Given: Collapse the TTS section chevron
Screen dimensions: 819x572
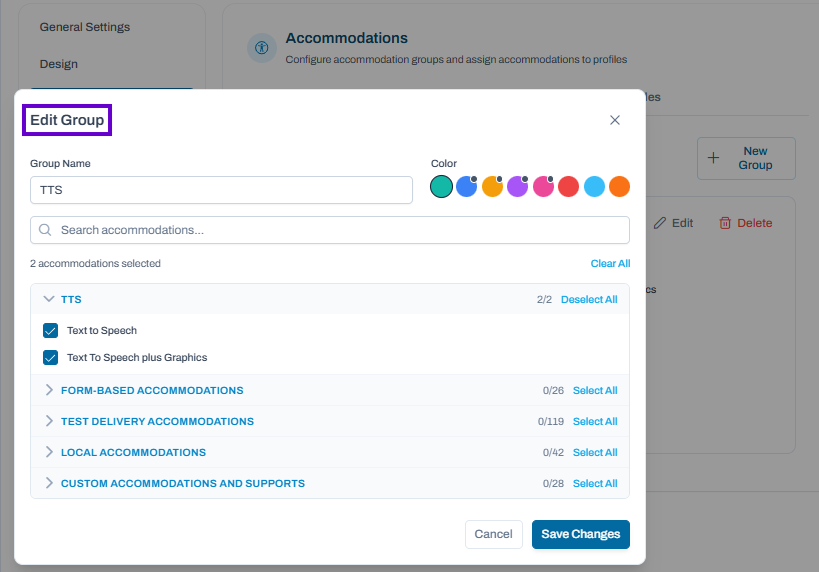Looking at the screenshot, I should tap(49, 299).
